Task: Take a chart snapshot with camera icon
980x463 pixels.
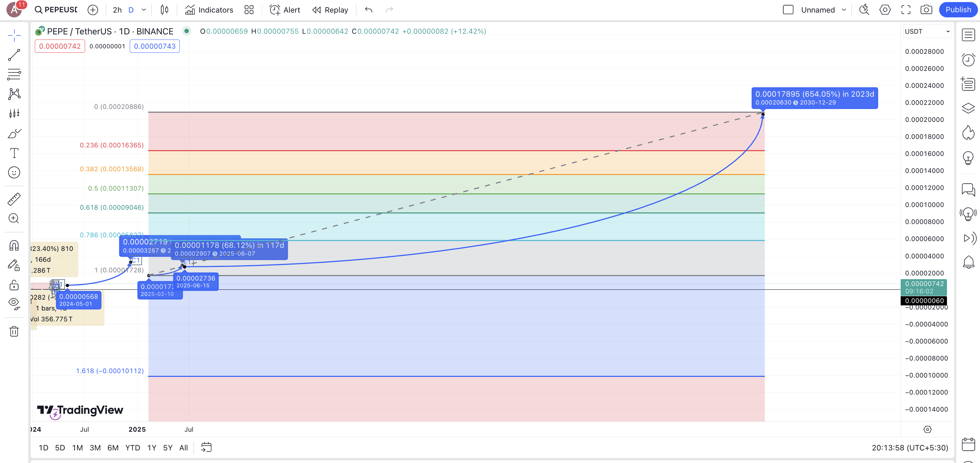Action: pyautogui.click(x=926, y=10)
